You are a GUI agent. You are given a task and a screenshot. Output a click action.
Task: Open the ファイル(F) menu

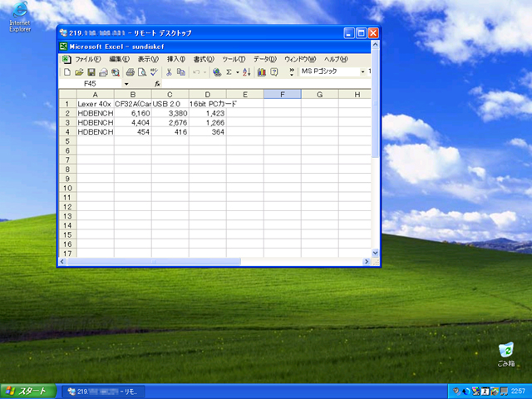pos(87,59)
